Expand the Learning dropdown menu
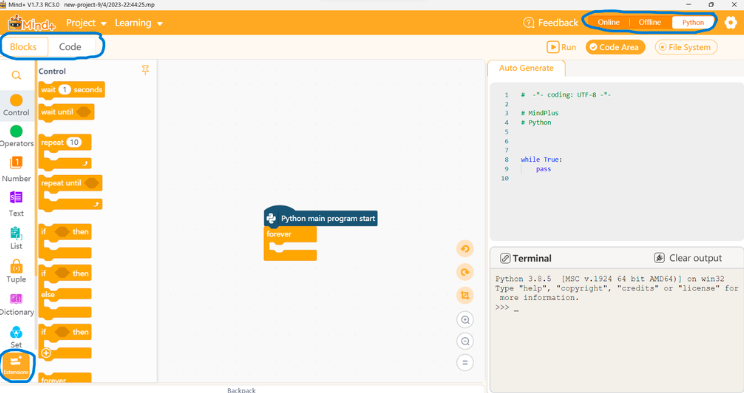Viewport: 744px width, 393px height. click(139, 23)
